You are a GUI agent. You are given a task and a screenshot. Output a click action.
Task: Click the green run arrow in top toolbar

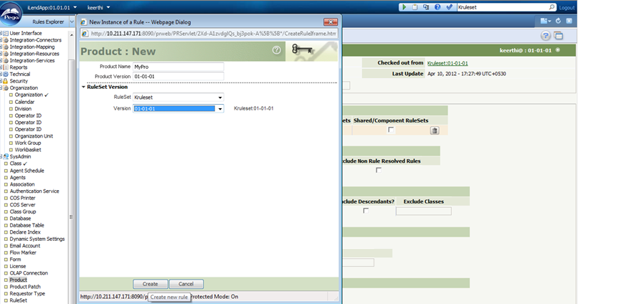pyautogui.click(x=404, y=7)
